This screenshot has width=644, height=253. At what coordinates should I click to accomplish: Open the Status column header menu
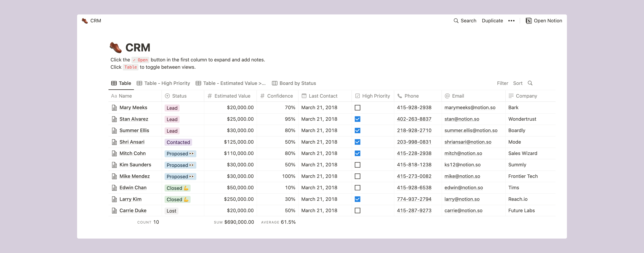(x=183, y=96)
